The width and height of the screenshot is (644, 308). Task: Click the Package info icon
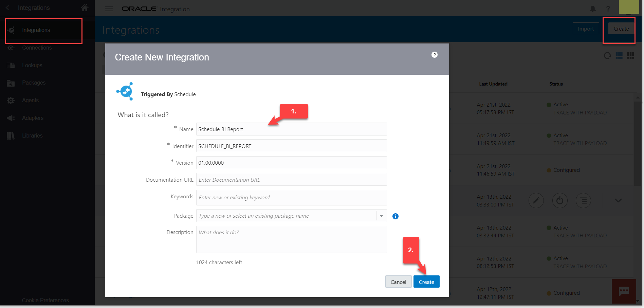pyautogui.click(x=395, y=216)
